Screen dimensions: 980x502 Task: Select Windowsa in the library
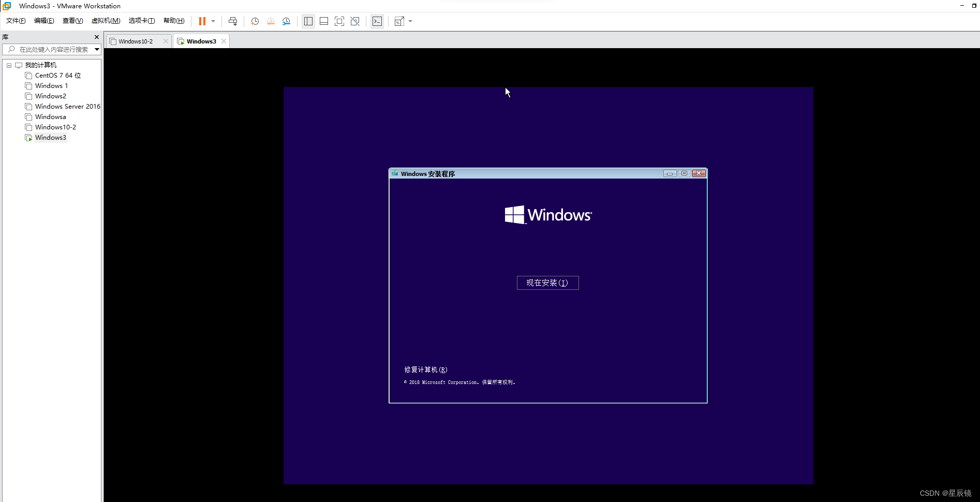tap(51, 117)
